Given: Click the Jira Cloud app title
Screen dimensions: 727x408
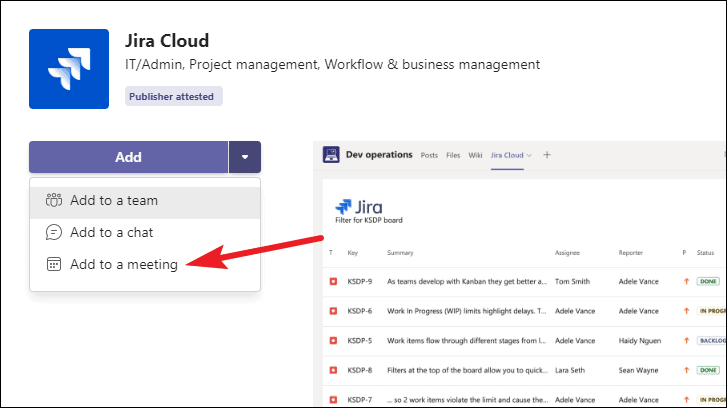Looking at the screenshot, I should click(x=167, y=41).
